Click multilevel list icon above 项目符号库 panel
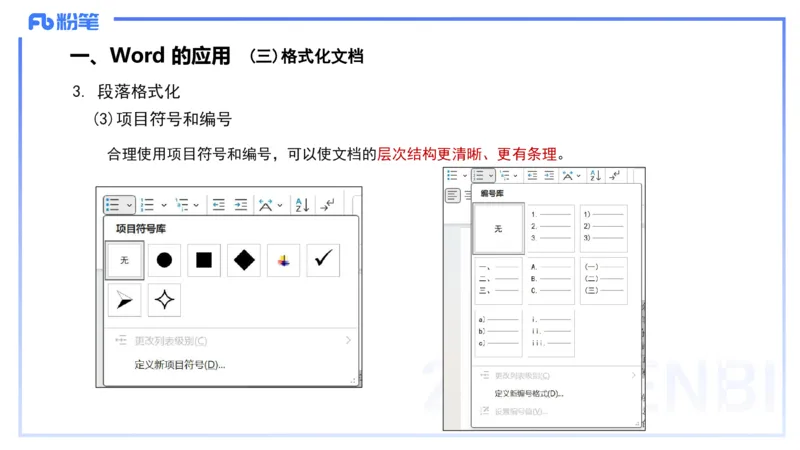Image resolution: width=800 pixels, height=450 pixels. (x=182, y=205)
